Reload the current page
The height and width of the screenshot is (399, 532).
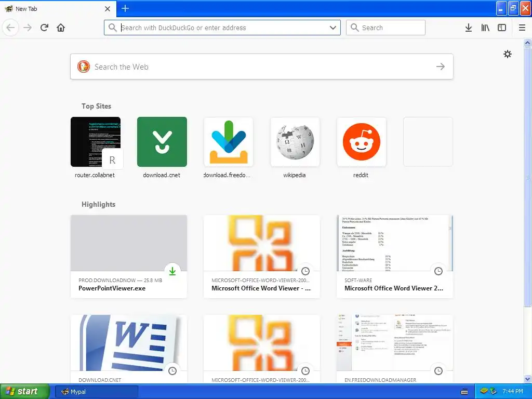44,28
